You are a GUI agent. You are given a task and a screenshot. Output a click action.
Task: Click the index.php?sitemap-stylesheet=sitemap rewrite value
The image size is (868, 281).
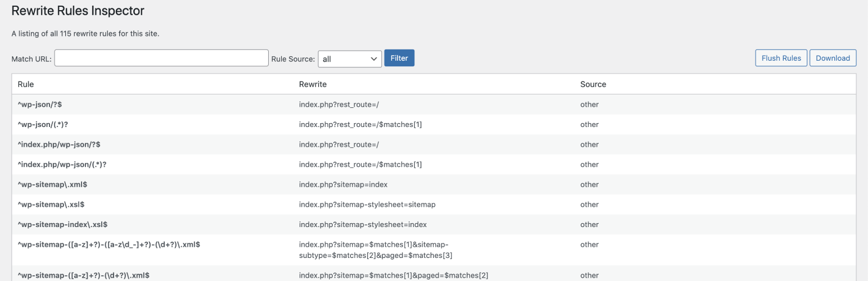[x=367, y=205]
